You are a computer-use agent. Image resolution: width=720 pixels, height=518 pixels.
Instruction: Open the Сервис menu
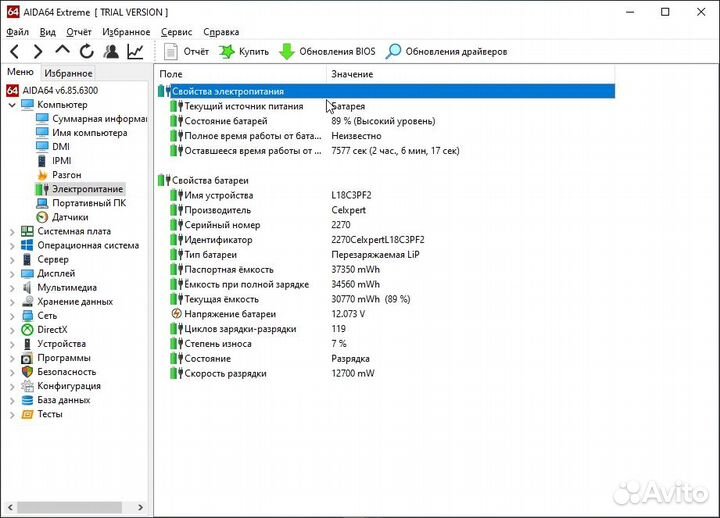[x=176, y=32]
